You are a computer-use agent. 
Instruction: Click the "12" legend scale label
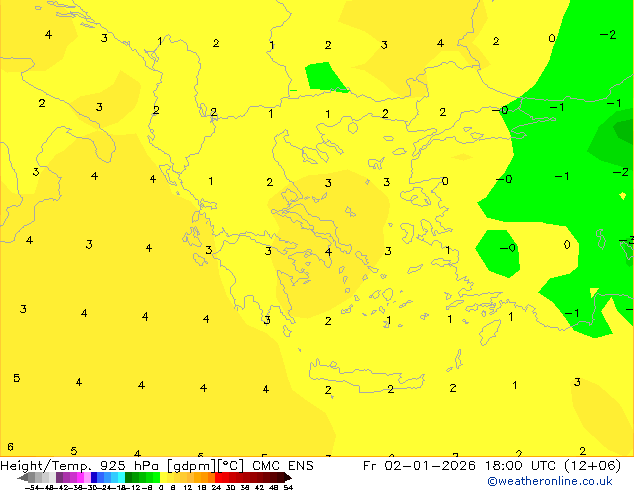[188, 488]
